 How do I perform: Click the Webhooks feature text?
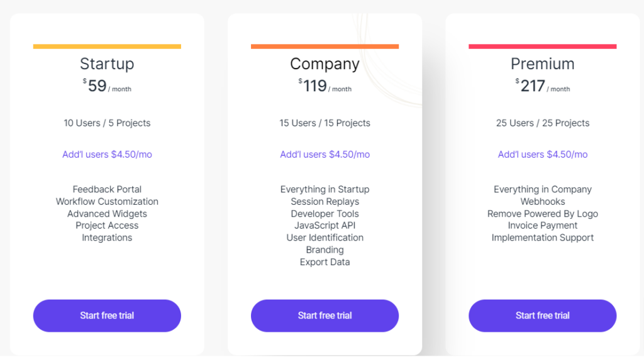[542, 202]
